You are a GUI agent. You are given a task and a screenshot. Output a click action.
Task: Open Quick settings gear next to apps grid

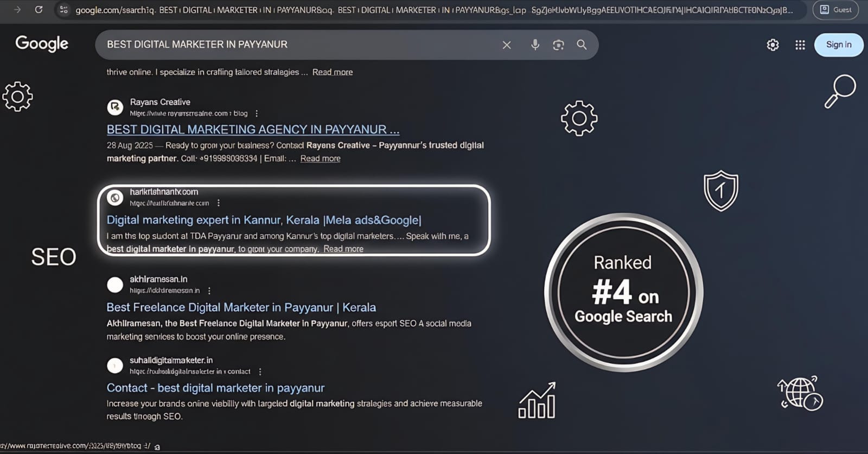coord(773,45)
